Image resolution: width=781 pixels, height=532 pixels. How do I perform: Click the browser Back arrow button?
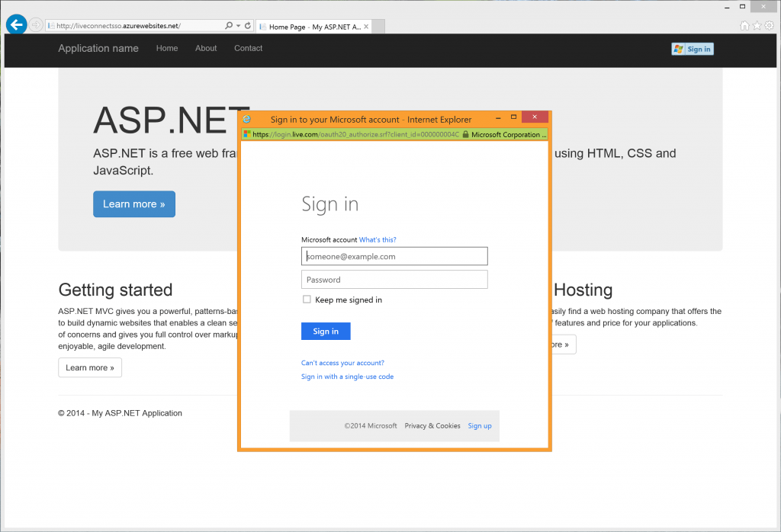pos(17,24)
